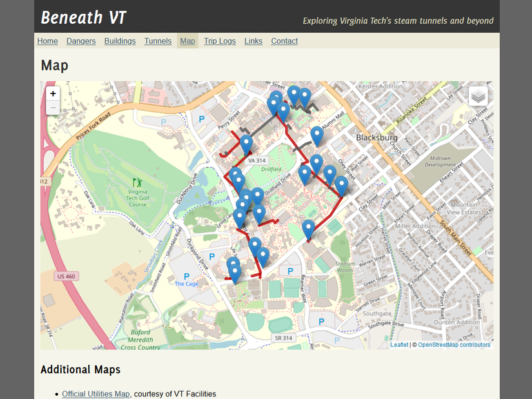Select the Map navigation tab
532x399 pixels.
tap(188, 41)
